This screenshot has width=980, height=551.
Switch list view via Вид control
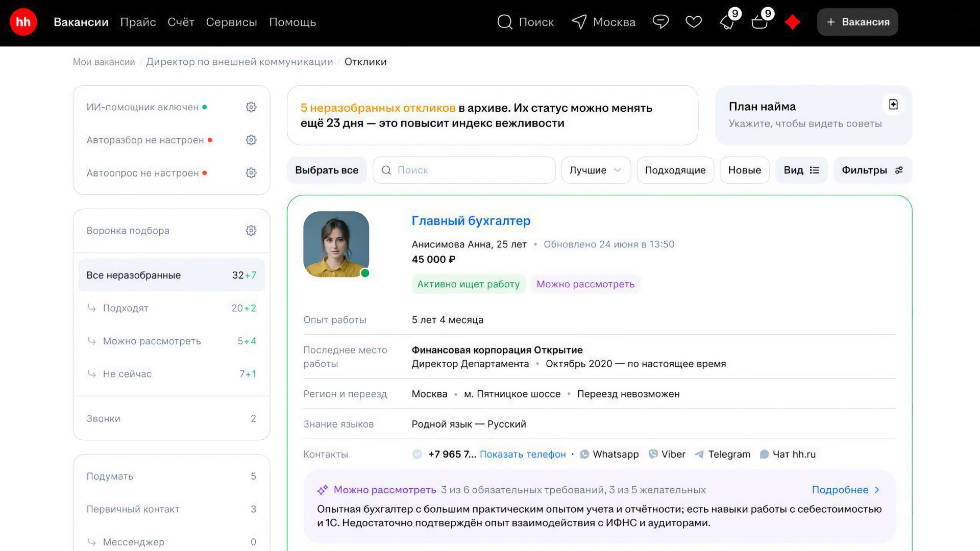pos(801,170)
